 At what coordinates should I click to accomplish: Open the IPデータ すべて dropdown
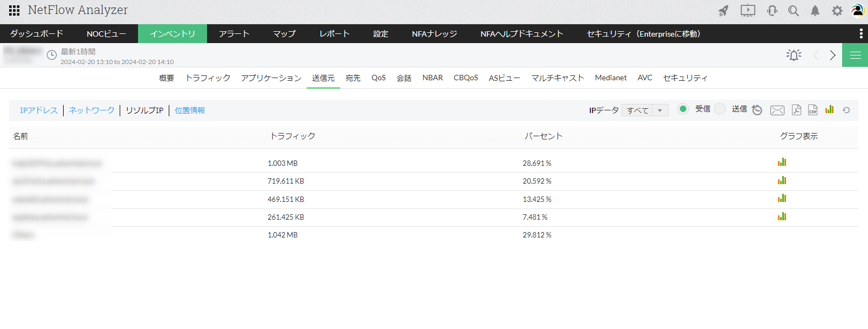click(x=645, y=110)
